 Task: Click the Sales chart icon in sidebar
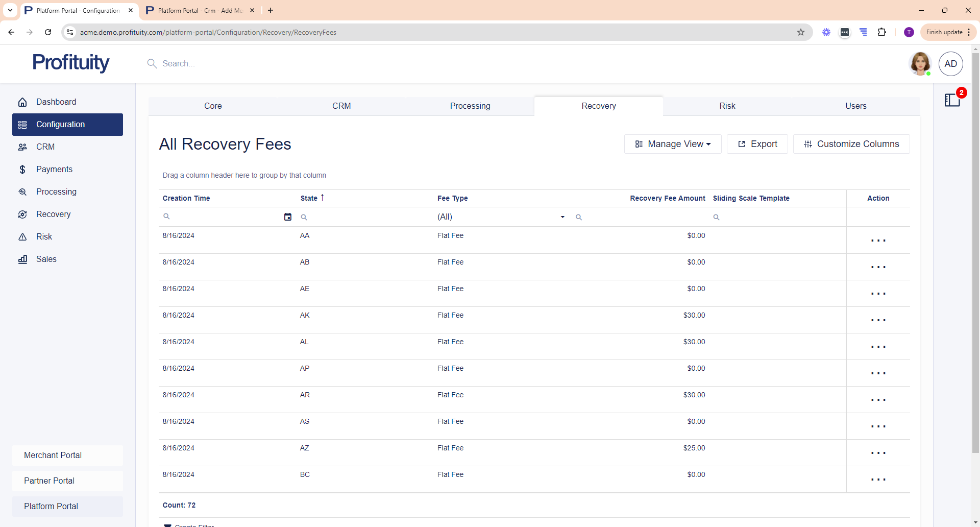22,259
